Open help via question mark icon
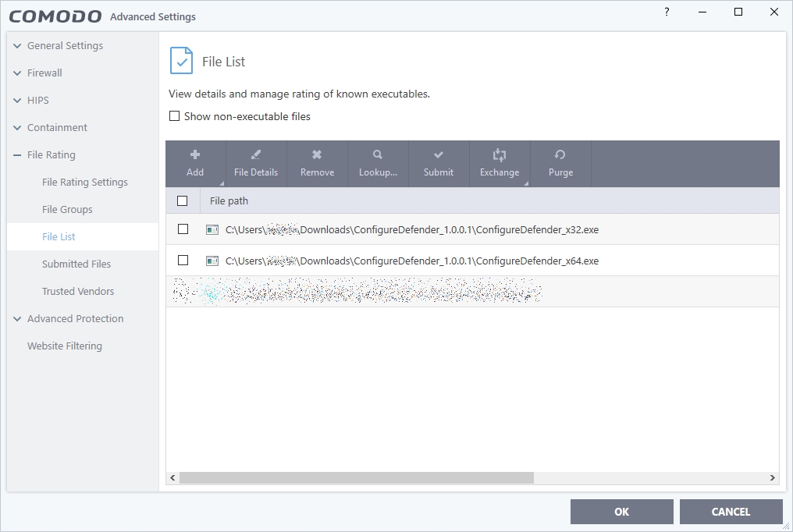 click(x=667, y=12)
